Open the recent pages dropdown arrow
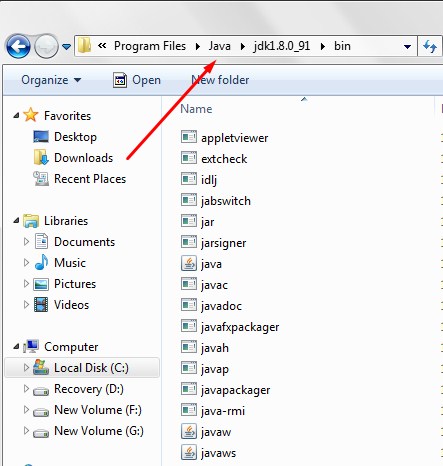The height and width of the screenshot is (466, 443). (67, 47)
